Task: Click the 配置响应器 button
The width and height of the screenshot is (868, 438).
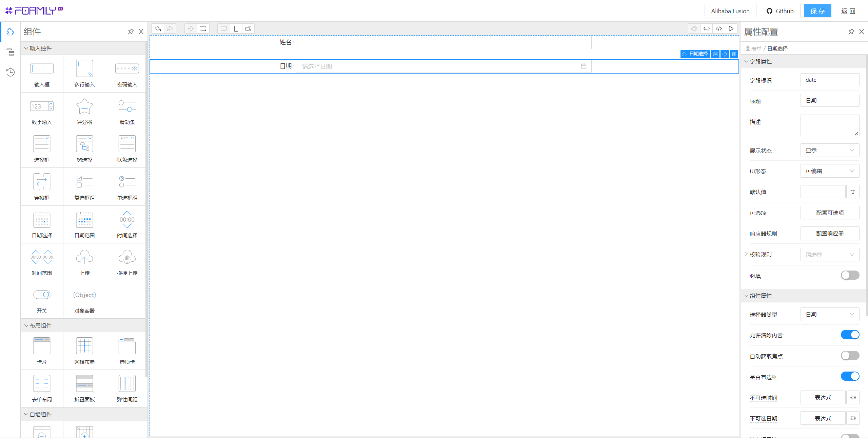Action: (x=830, y=233)
